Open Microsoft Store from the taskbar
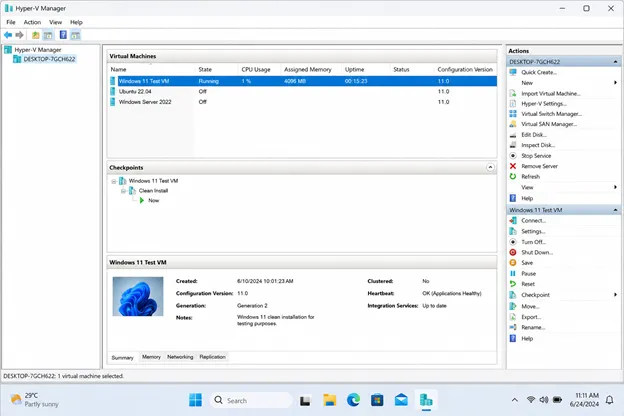Viewport: 624px width, 416px height. point(377,400)
